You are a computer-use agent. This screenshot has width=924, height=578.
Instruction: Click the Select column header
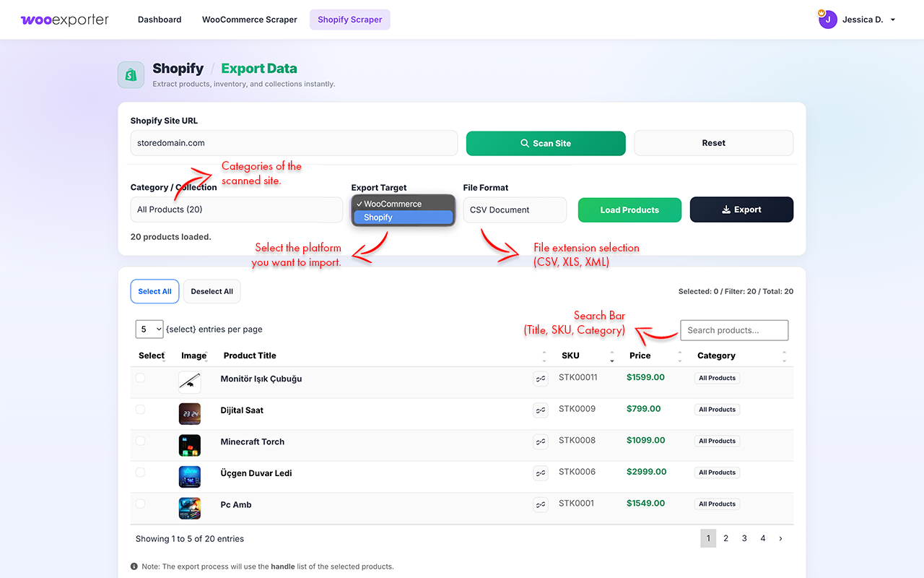tap(152, 355)
